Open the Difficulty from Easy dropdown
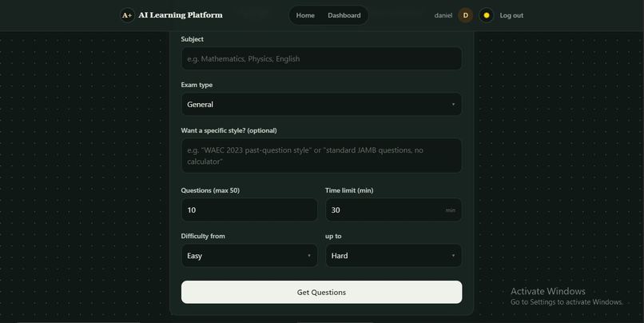The height and width of the screenshot is (323, 644). coord(249,256)
